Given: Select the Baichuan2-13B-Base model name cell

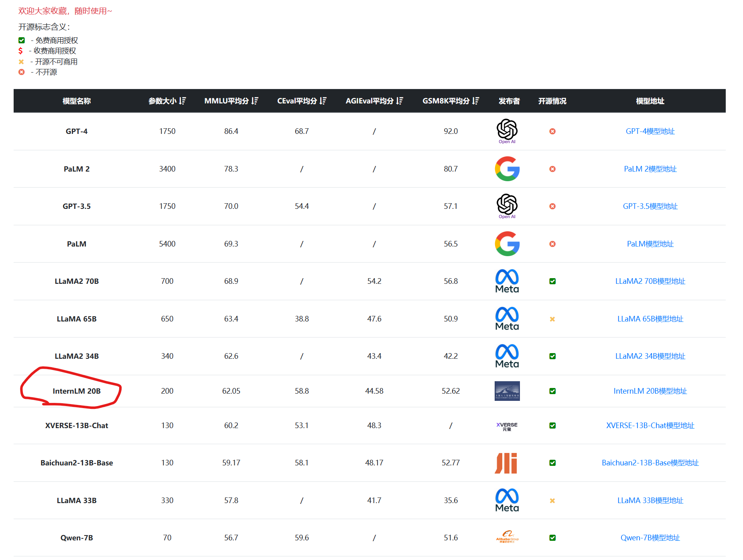Looking at the screenshot, I should 77,463.
